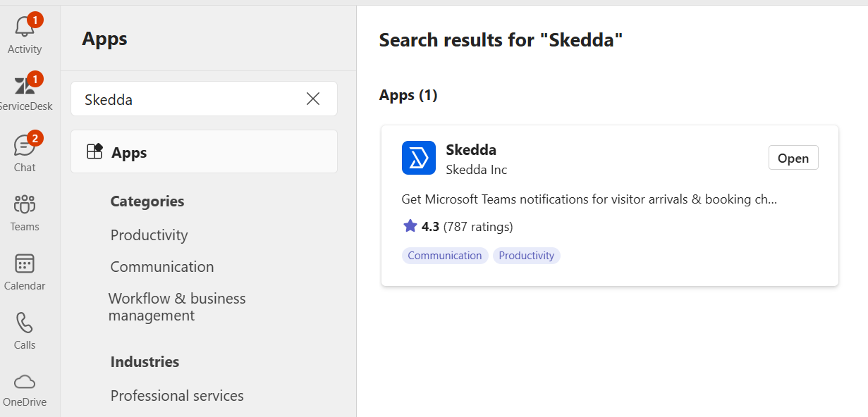Clear the Skedda search text
868x417 pixels.
pos(313,99)
